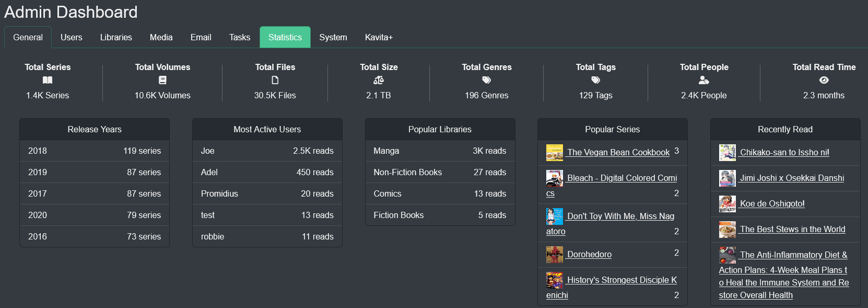The image size is (868, 308).
Task: Open the Libraries tab
Action: pos(116,37)
